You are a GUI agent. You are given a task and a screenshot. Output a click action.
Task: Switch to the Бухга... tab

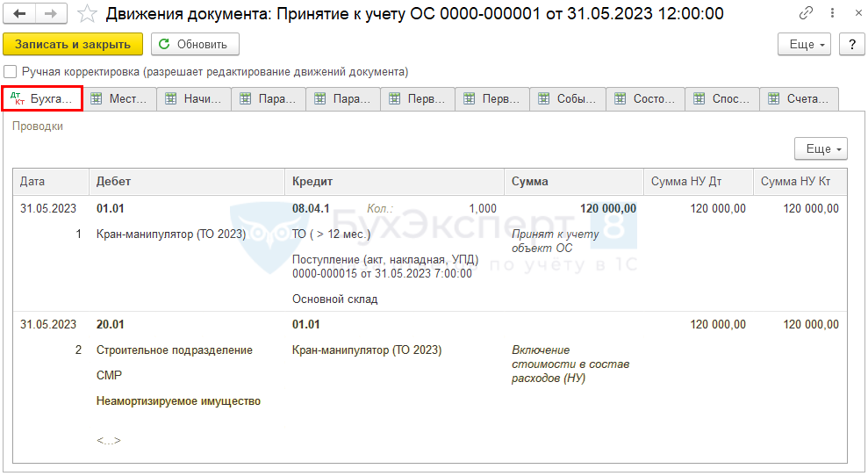click(x=42, y=99)
